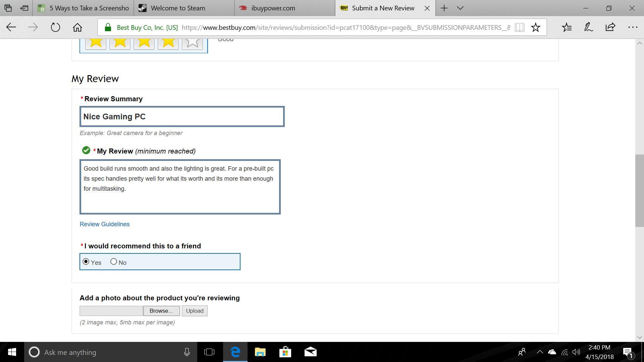Open Settings and more ellipsis menu
644x362 pixels.
(632, 27)
